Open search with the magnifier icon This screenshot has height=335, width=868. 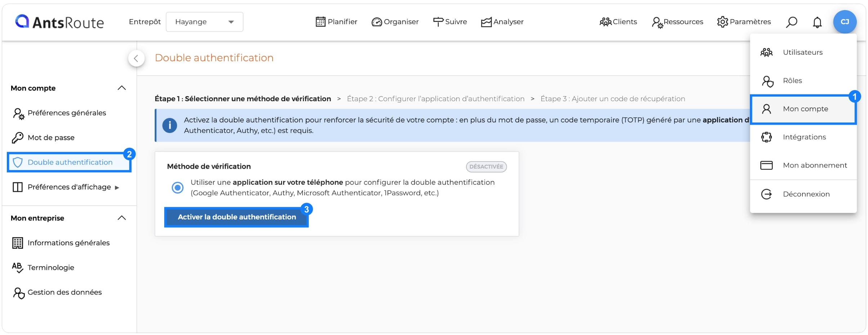[x=791, y=22]
